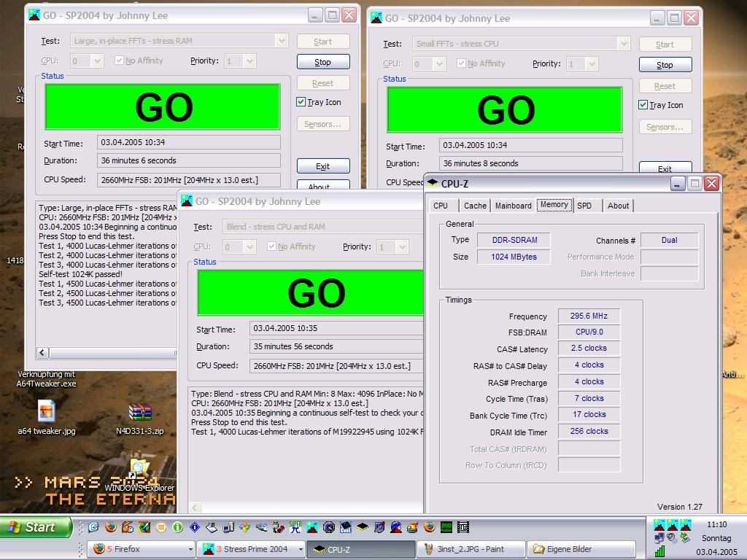Click the 1024 MBytes memory size value

point(514,257)
